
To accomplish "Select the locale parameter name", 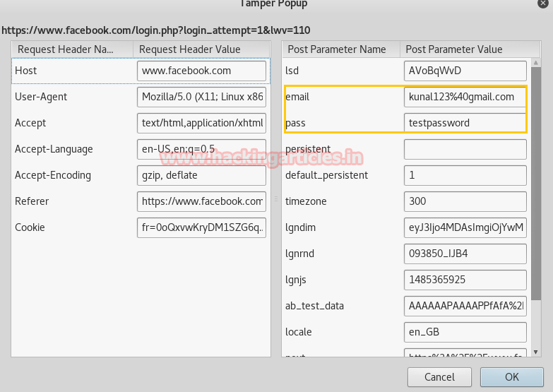I will click(298, 332).
